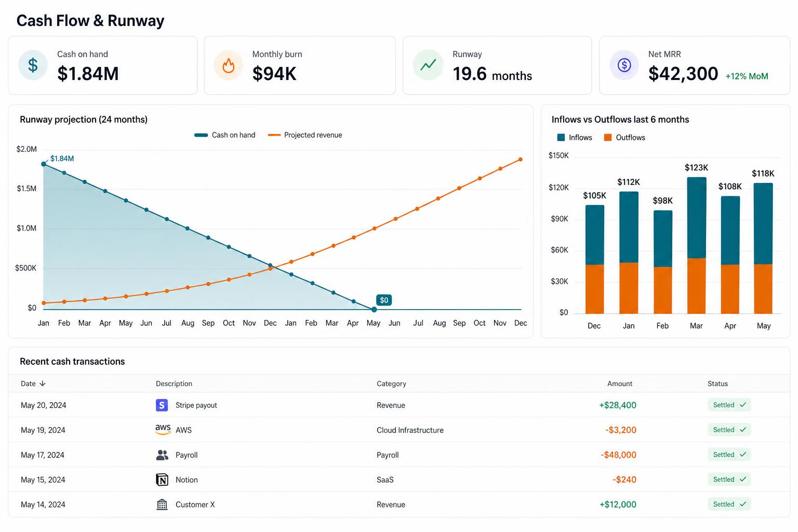798x532 pixels.
Task: Click the +$28,400 amount
Action: (618, 405)
